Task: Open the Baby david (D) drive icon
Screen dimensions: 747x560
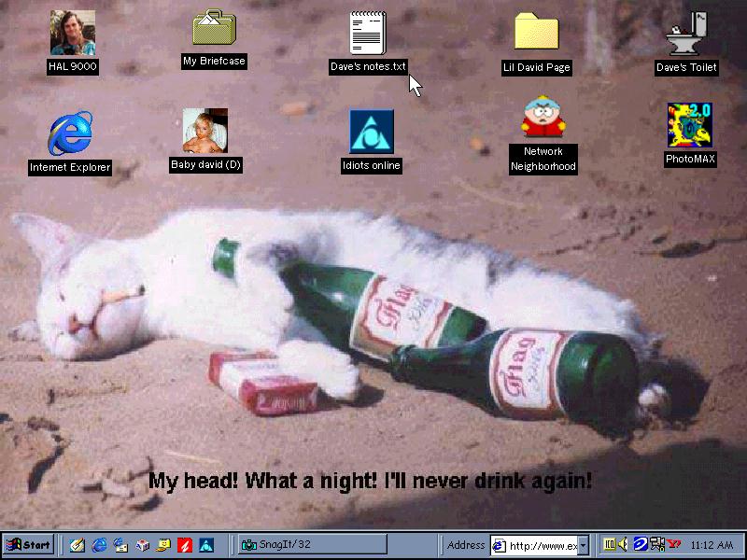Action: (205, 131)
